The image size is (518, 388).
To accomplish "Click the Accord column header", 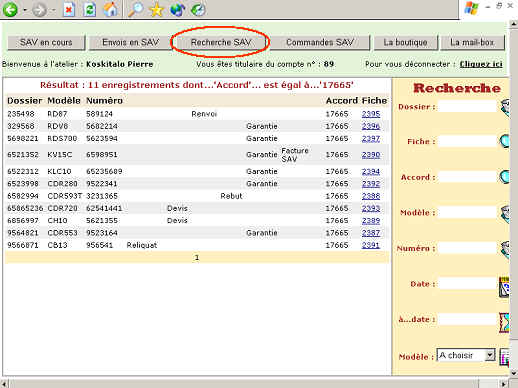I will click(342, 101).
